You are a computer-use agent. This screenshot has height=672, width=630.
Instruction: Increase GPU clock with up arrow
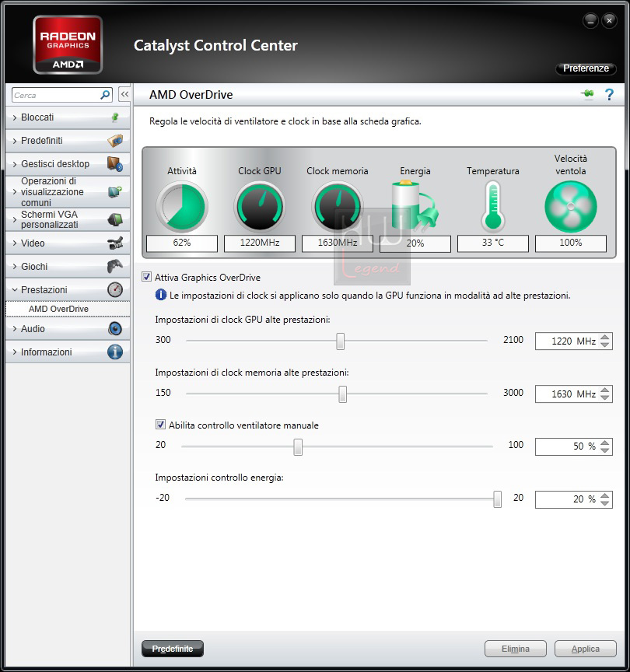pos(604,337)
